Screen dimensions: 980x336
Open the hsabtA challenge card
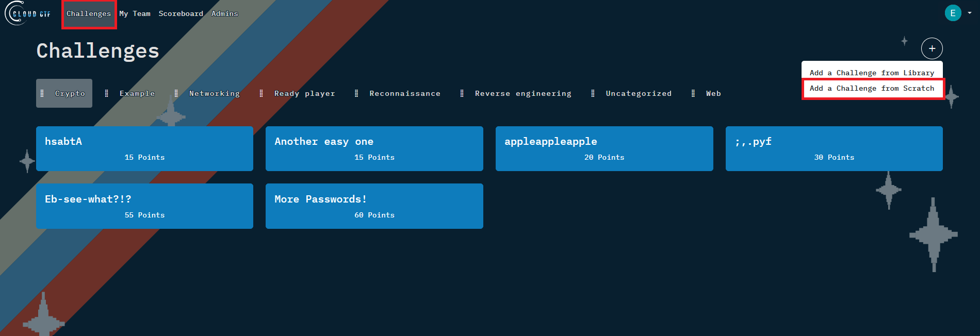click(x=144, y=148)
